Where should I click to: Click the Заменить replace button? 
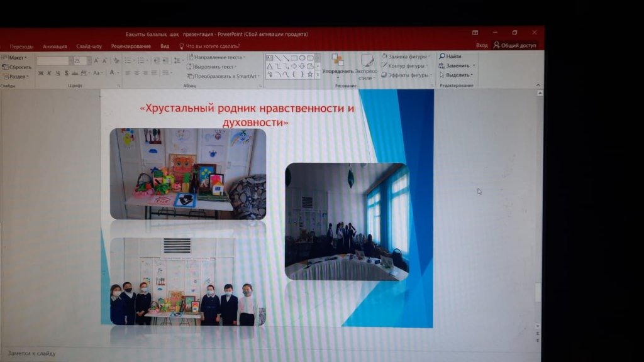coord(457,65)
